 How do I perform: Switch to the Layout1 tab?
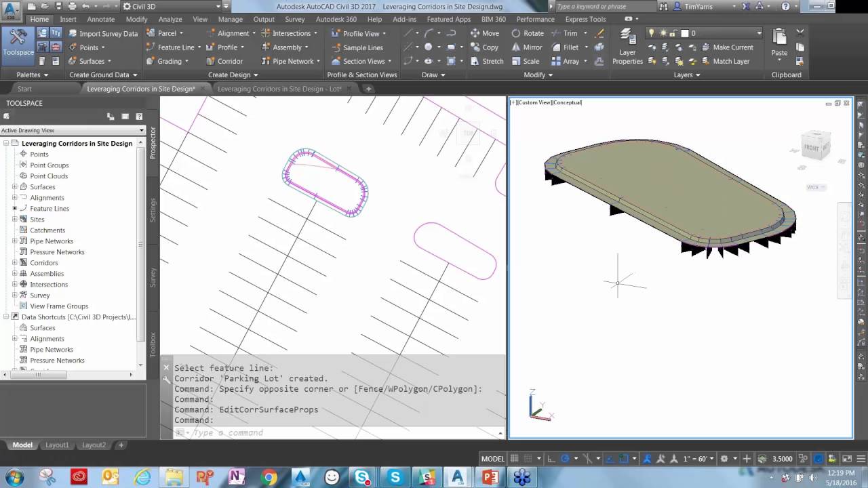(x=57, y=445)
